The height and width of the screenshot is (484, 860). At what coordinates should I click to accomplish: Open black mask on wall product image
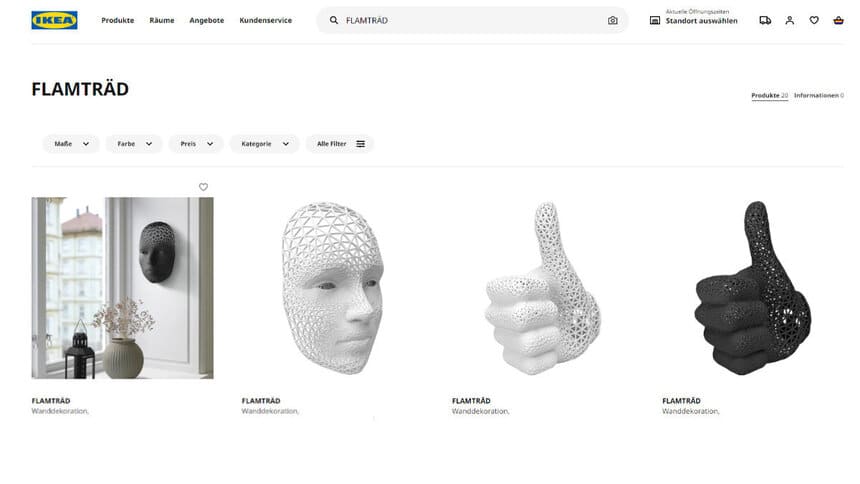[122, 288]
